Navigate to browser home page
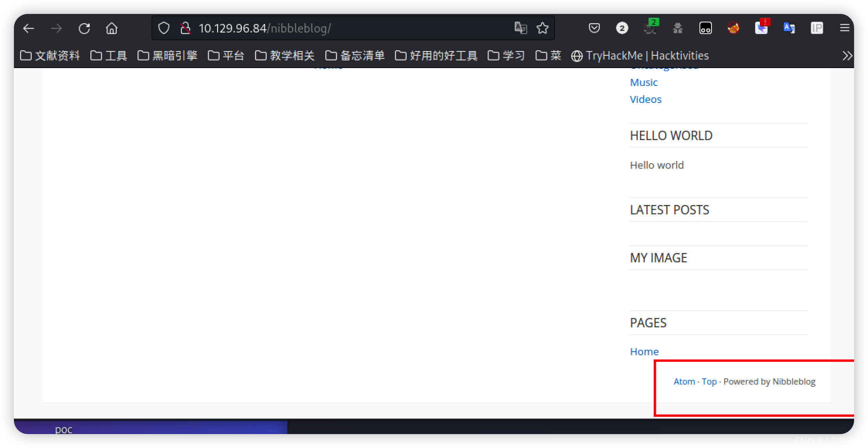This screenshot has width=868, height=448. tap(112, 28)
